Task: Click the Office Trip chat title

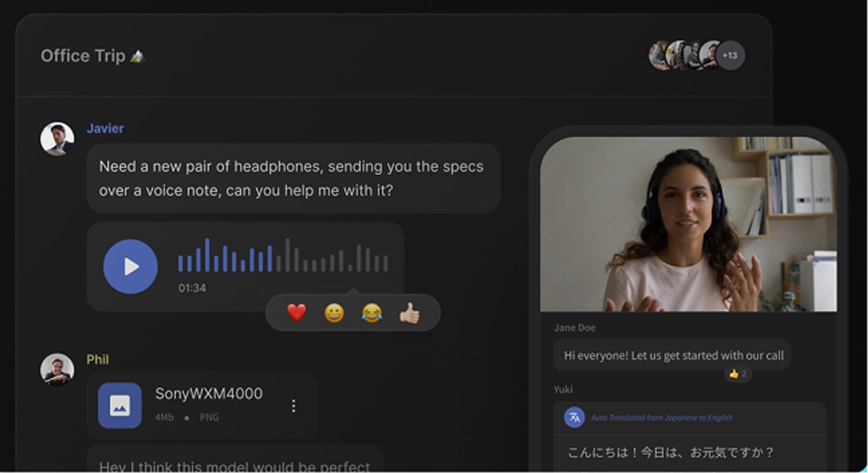Action: coord(92,56)
